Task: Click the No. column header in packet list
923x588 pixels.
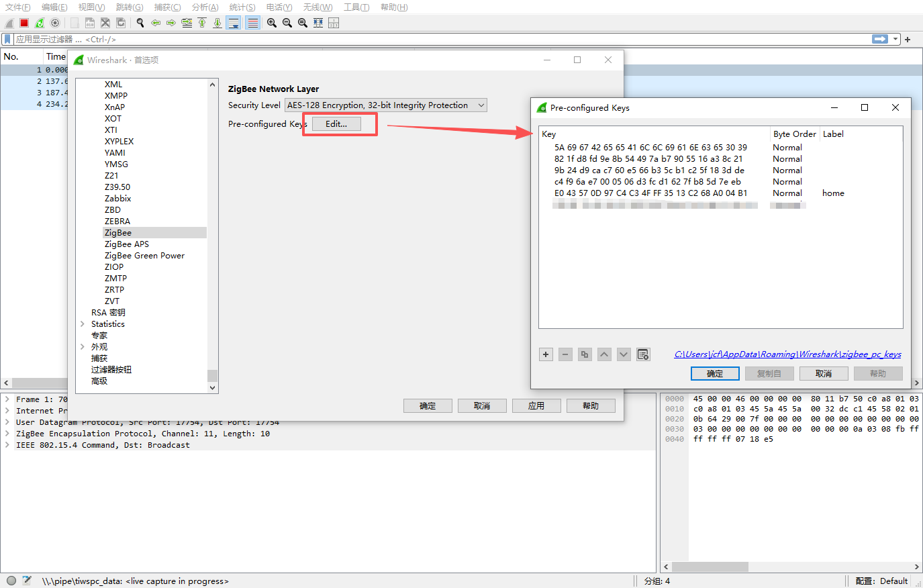Action: point(21,56)
